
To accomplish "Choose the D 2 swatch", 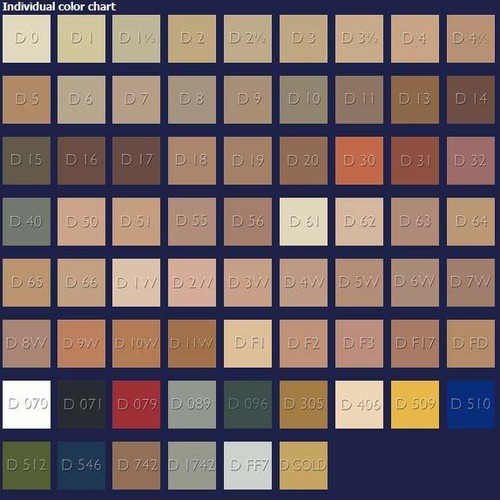I will click(192, 39).
